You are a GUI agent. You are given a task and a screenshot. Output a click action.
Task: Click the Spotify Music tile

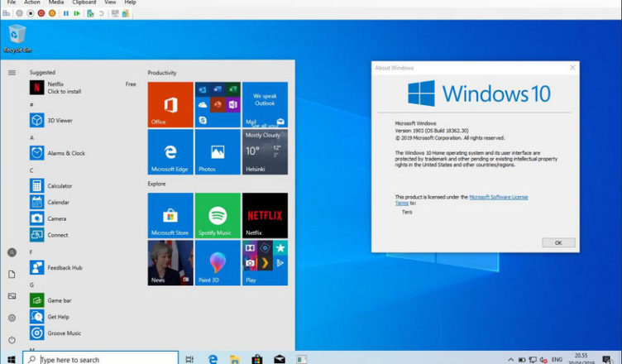click(x=218, y=216)
